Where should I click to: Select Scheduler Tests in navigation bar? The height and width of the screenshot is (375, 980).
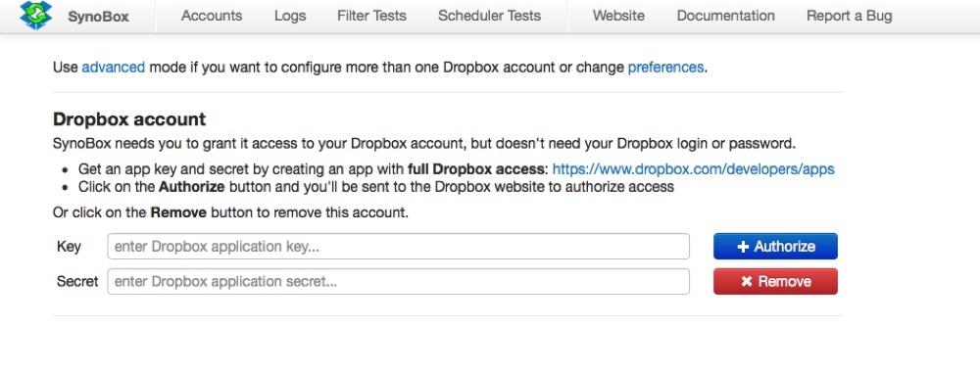click(489, 16)
